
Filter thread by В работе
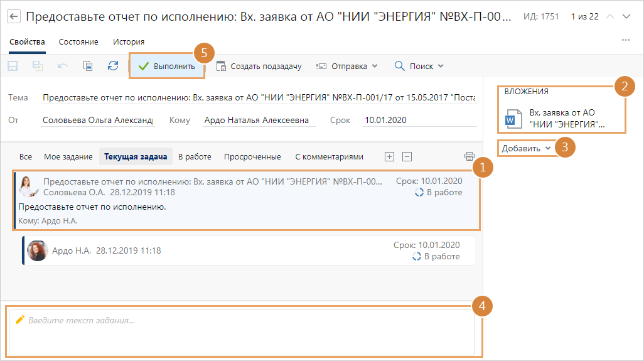point(195,156)
